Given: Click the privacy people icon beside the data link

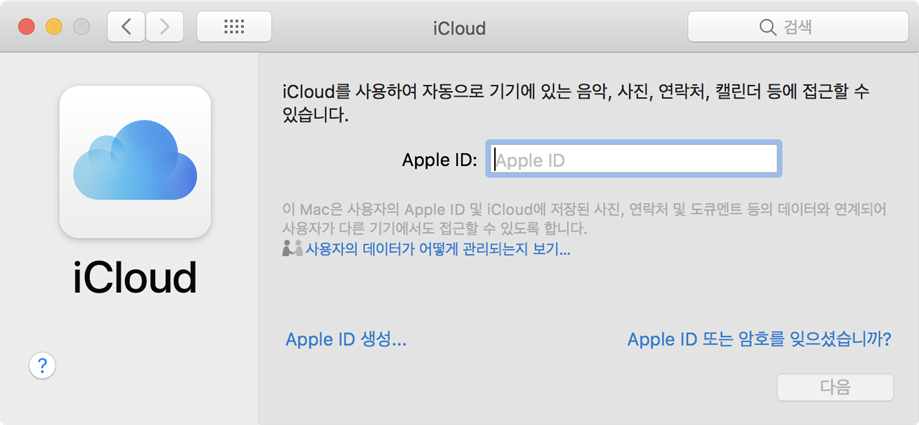Looking at the screenshot, I should click(x=292, y=249).
